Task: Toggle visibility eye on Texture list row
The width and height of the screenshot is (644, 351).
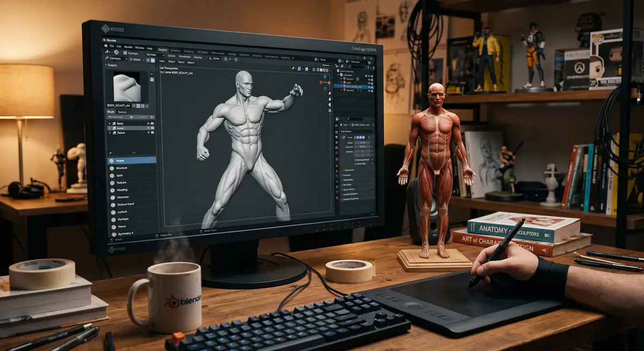Action: 148,133
